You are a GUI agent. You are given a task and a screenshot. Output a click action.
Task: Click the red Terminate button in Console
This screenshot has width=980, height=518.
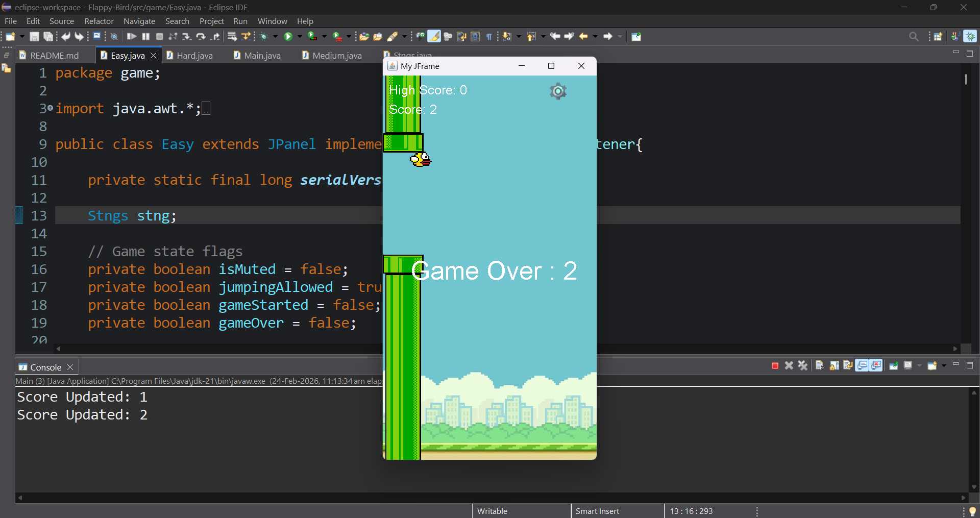775,365
